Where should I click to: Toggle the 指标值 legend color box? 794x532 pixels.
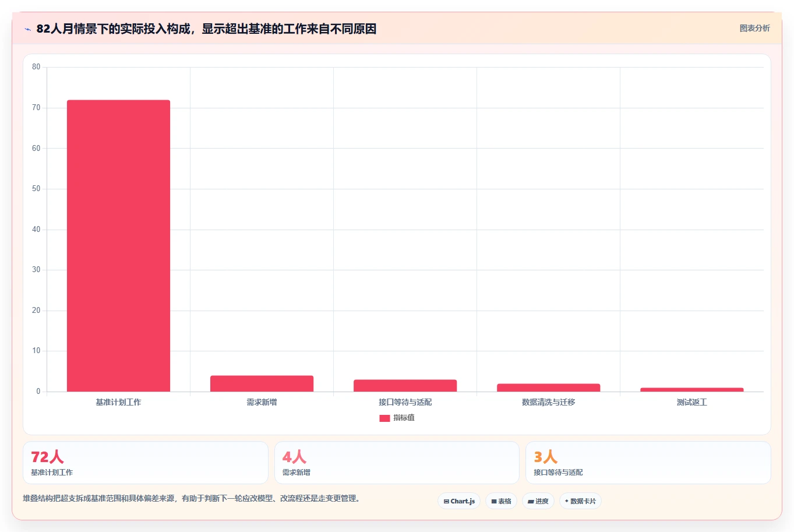point(384,418)
